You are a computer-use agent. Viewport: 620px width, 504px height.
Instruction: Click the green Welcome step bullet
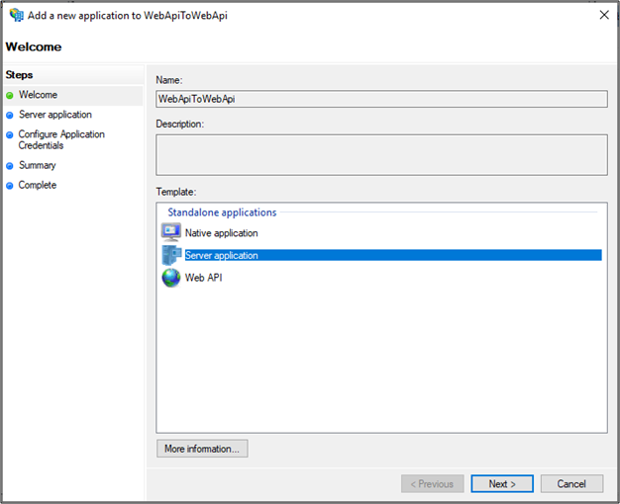(x=10, y=95)
